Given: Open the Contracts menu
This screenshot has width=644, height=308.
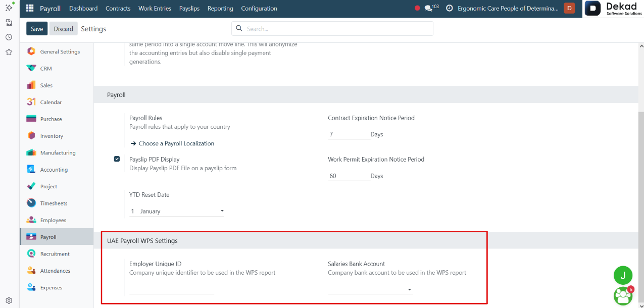Looking at the screenshot, I should (x=118, y=9).
